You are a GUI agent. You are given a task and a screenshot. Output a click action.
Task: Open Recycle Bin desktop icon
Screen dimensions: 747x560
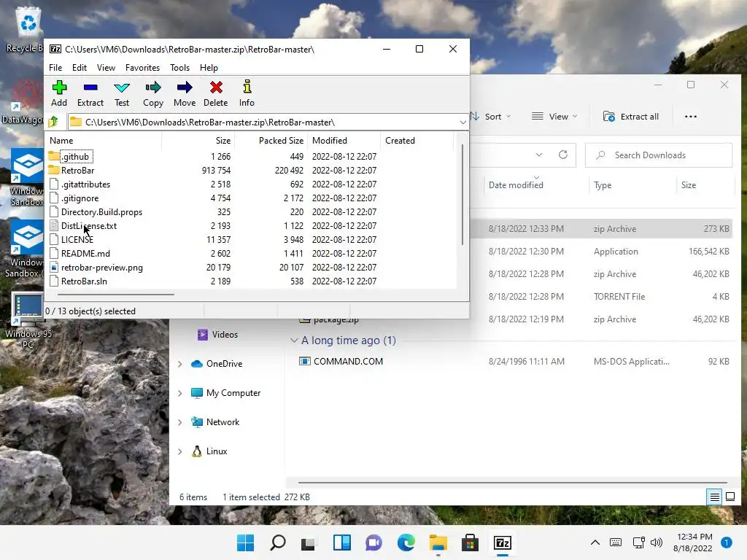27,29
